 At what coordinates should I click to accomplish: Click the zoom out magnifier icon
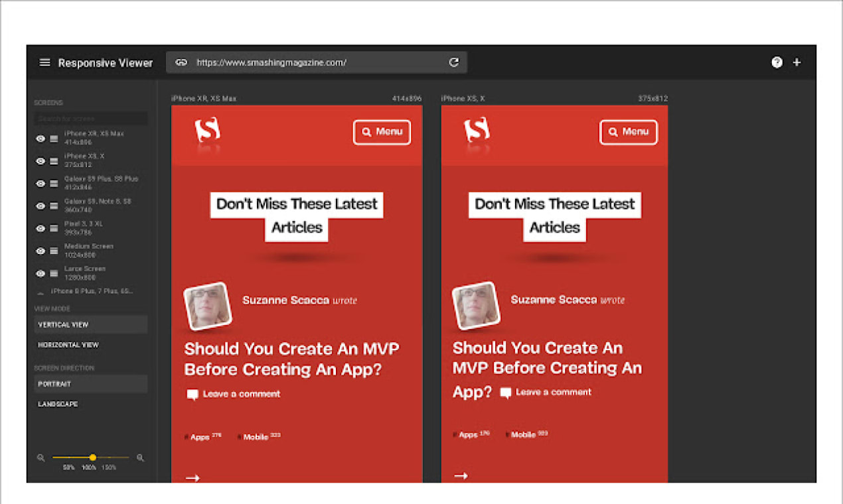[40, 458]
